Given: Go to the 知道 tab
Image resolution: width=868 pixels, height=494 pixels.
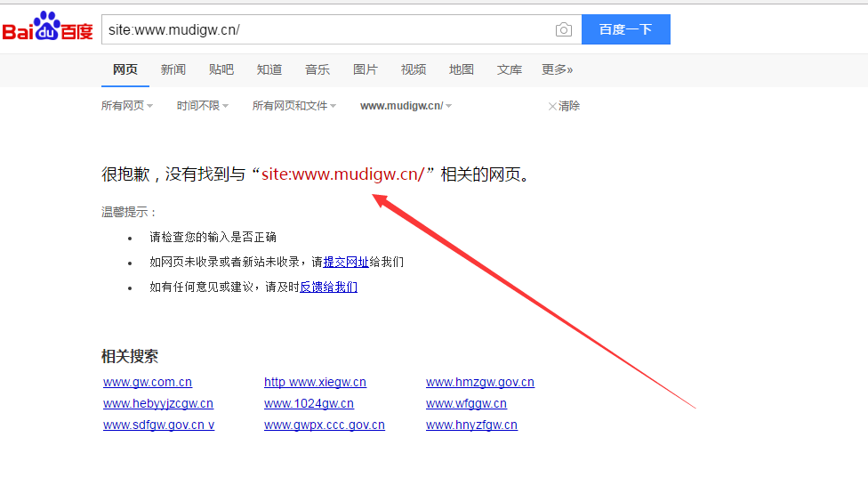Looking at the screenshot, I should tap(269, 69).
